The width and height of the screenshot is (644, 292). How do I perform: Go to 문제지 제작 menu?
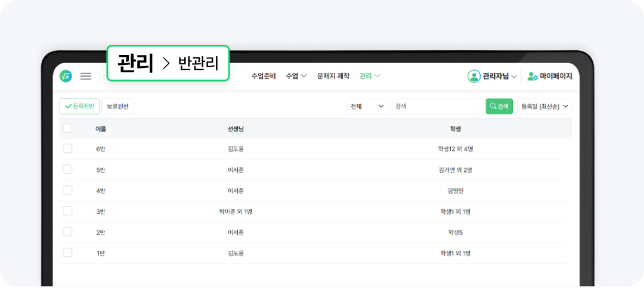(x=333, y=76)
